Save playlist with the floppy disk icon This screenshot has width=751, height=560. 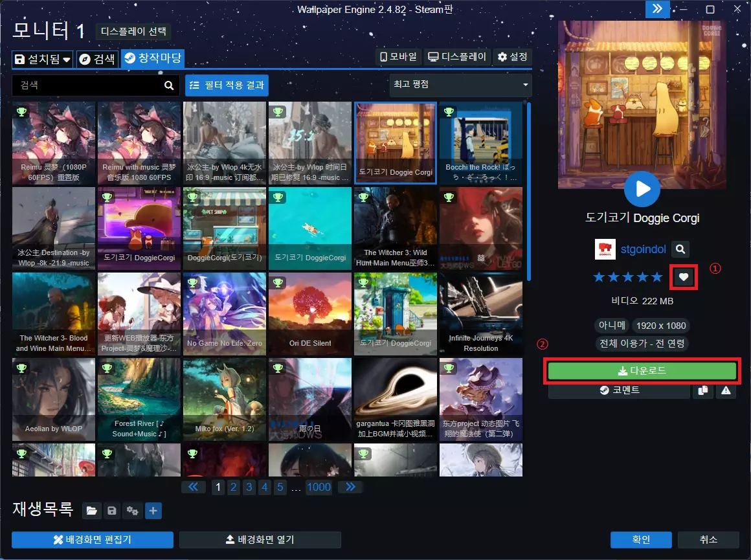[111, 511]
